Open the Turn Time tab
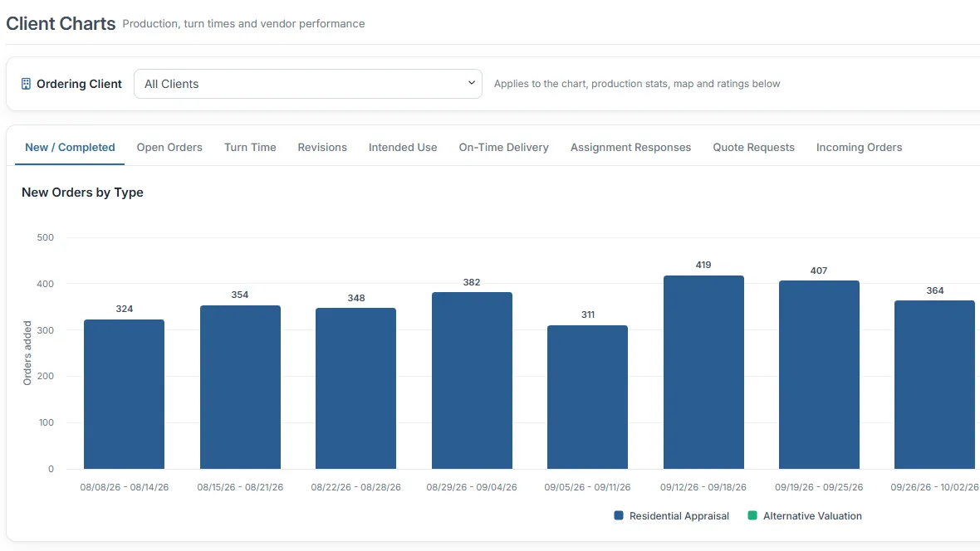Image resolution: width=980 pixels, height=551 pixels. [x=250, y=148]
